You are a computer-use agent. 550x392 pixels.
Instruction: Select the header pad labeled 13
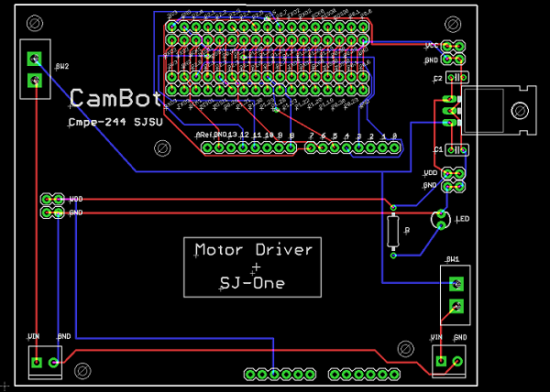tap(231, 147)
